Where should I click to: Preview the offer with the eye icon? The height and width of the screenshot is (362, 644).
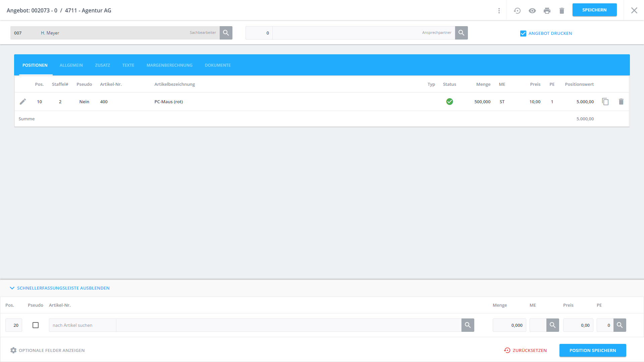coord(532,11)
